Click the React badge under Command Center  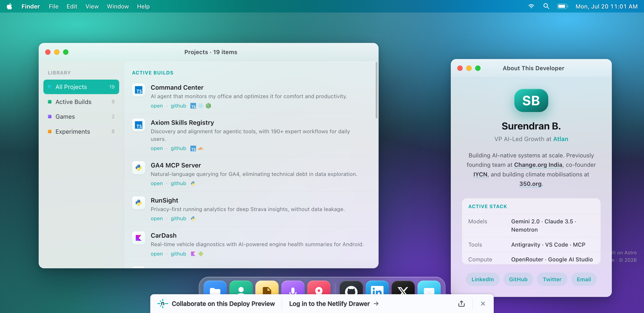(x=201, y=106)
